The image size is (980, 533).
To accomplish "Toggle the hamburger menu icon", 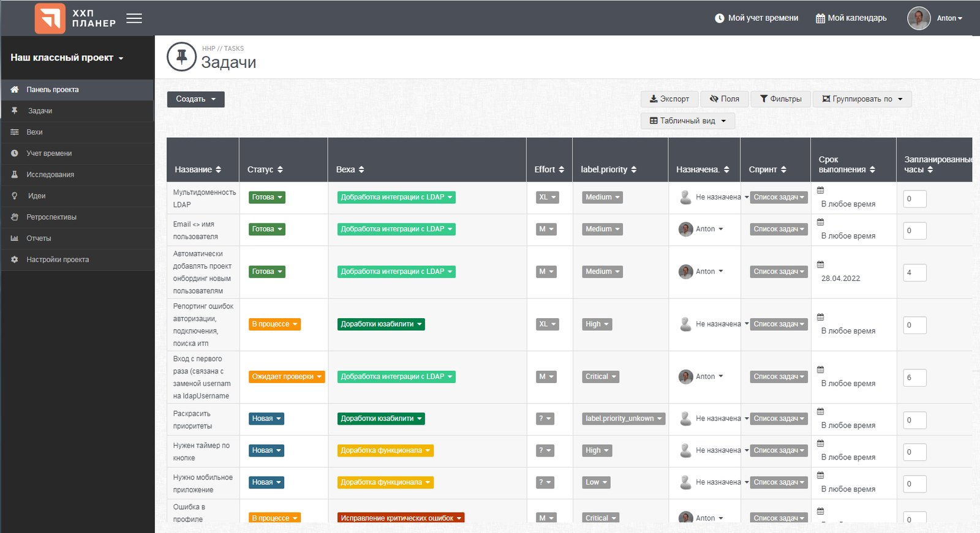I will pos(134,18).
